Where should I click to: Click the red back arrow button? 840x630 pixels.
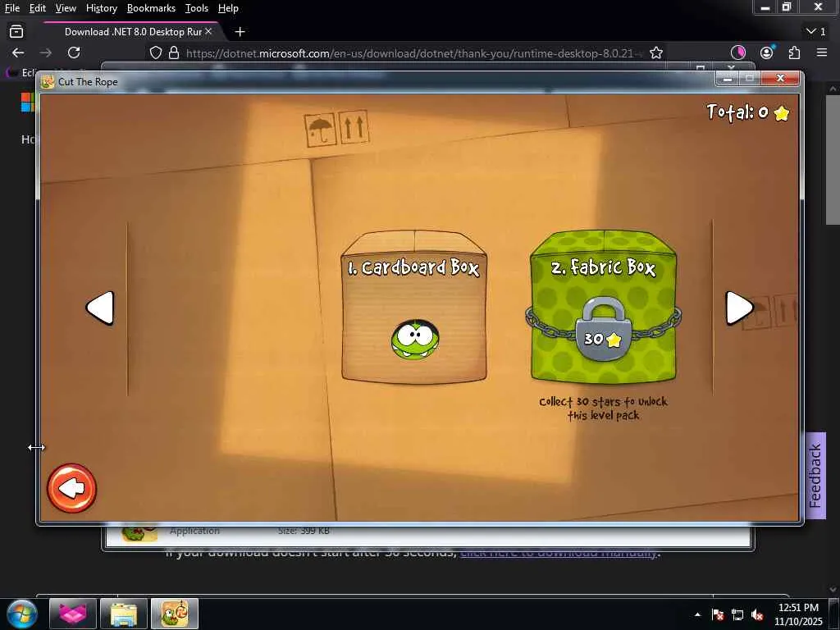[72, 488]
